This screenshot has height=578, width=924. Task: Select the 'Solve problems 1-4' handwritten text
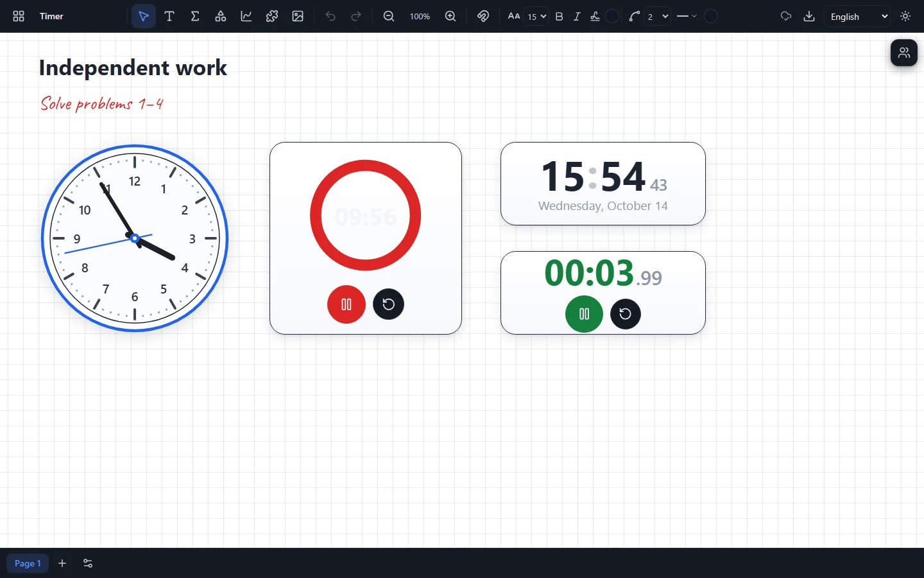(102, 103)
